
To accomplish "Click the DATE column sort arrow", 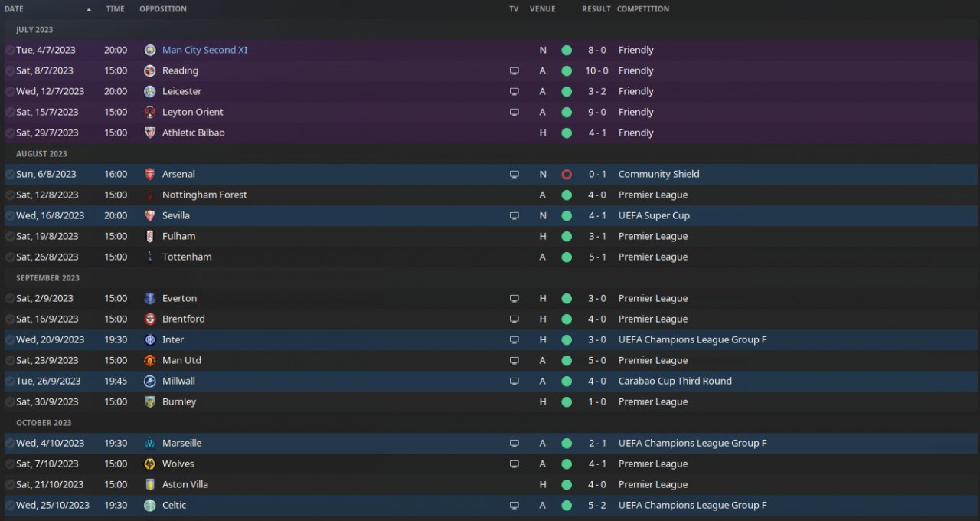I will (89, 9).
